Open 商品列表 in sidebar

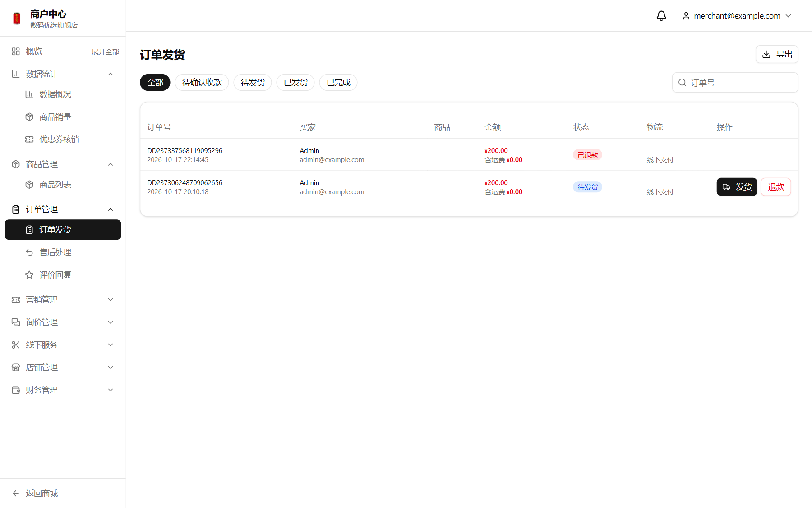tap(63, 185)
